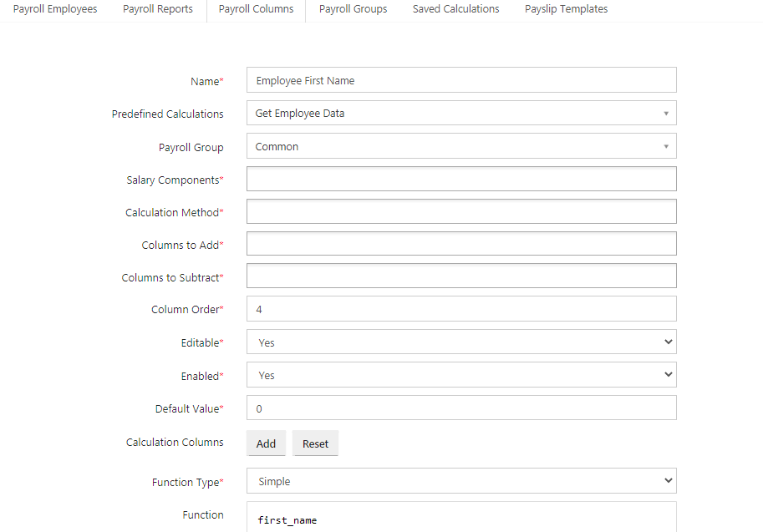Open the Function Type dropdown

coord(461,481)
